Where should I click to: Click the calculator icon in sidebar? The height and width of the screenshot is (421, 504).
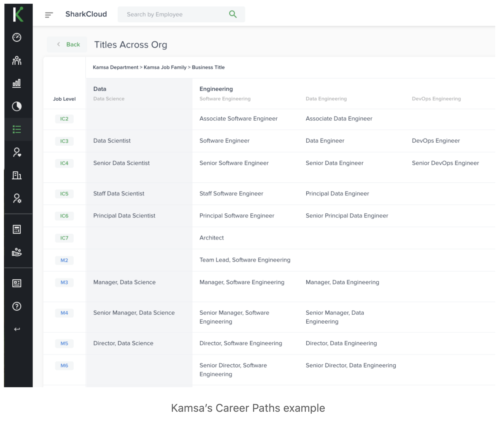tap(17, 229)
